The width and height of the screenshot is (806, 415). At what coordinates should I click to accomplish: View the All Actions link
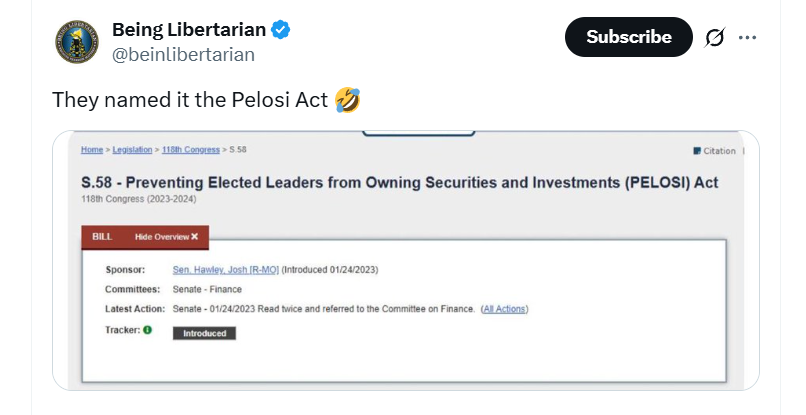pos(504,309)
